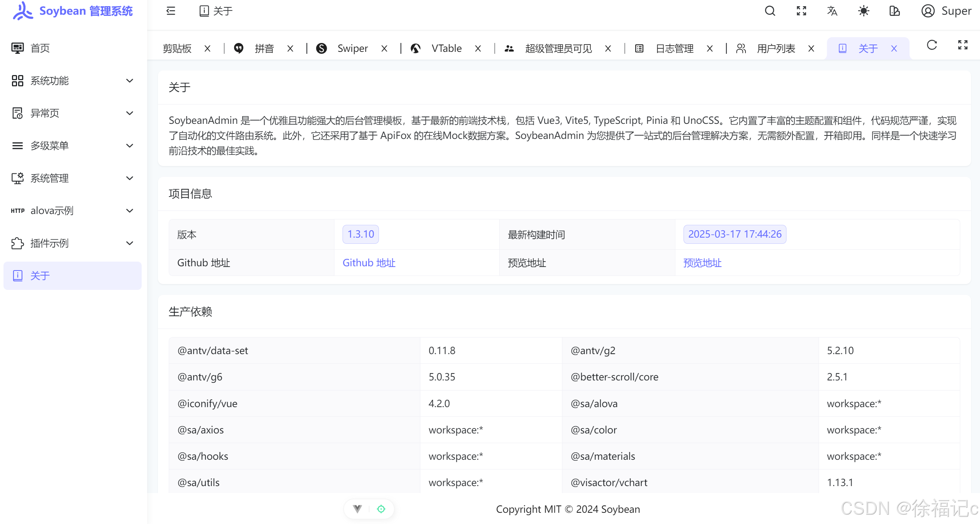This screenshot has width=980, height=524.
Task: Expand the alova示例 menu
Action: click(72, 211)
